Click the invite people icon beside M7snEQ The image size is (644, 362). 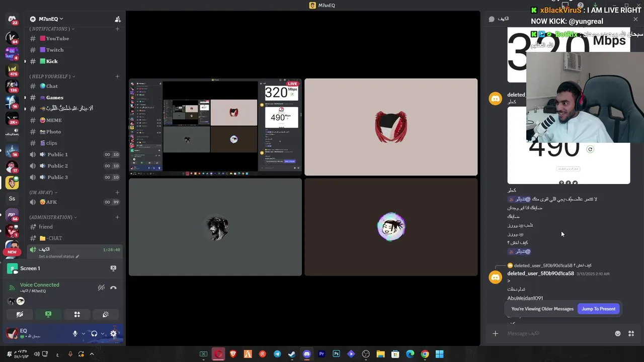118,19
